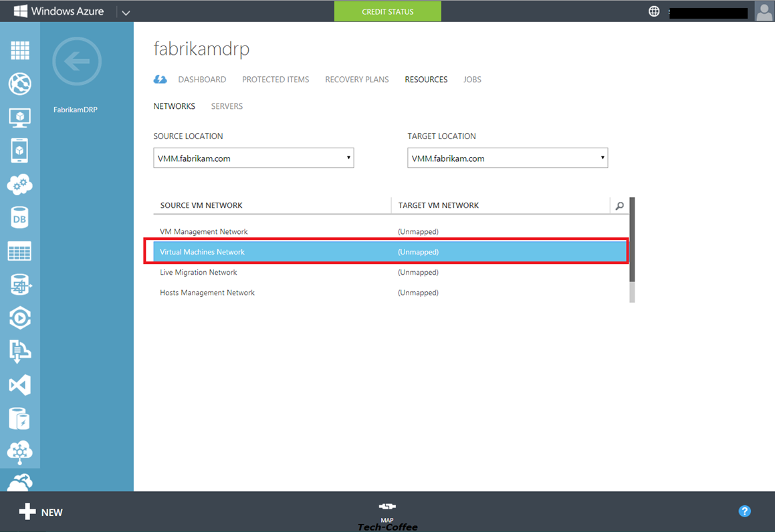Click Unmapped value for Live Migration Network
Screen dimensions: 775x532
pyautogui.click(x=418, y=272)
